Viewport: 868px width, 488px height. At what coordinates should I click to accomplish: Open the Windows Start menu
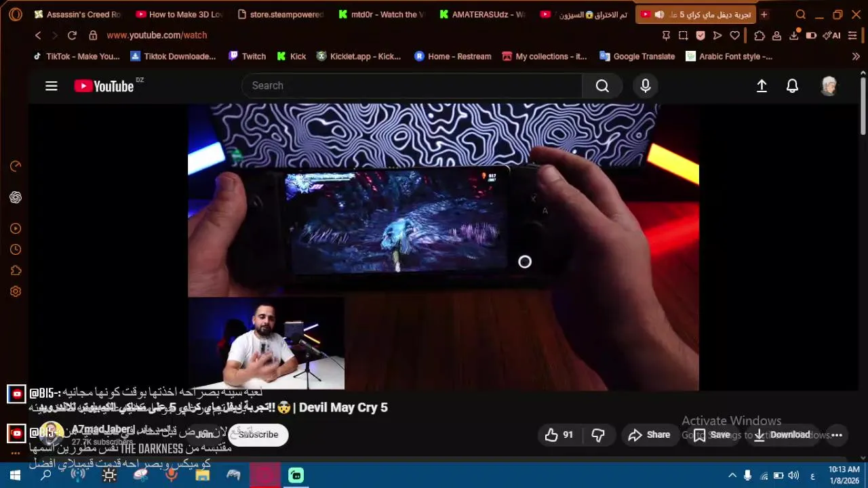(x=15, y=476)
